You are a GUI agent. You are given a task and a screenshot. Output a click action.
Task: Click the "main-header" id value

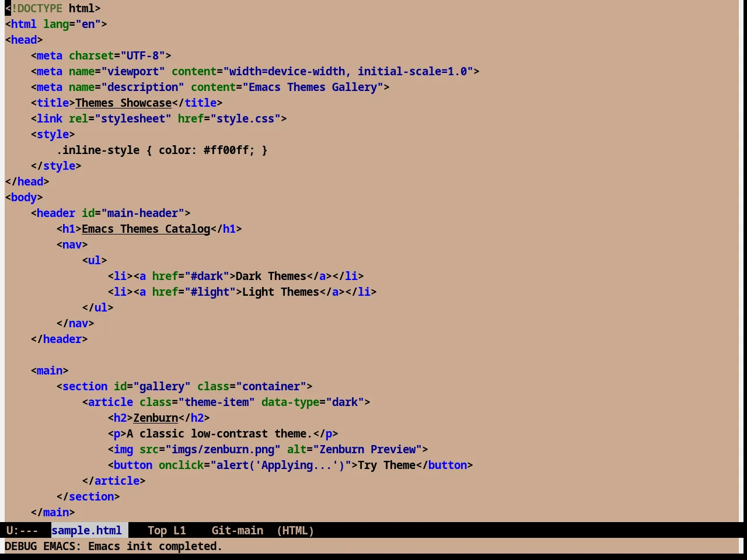coord(142,213)
